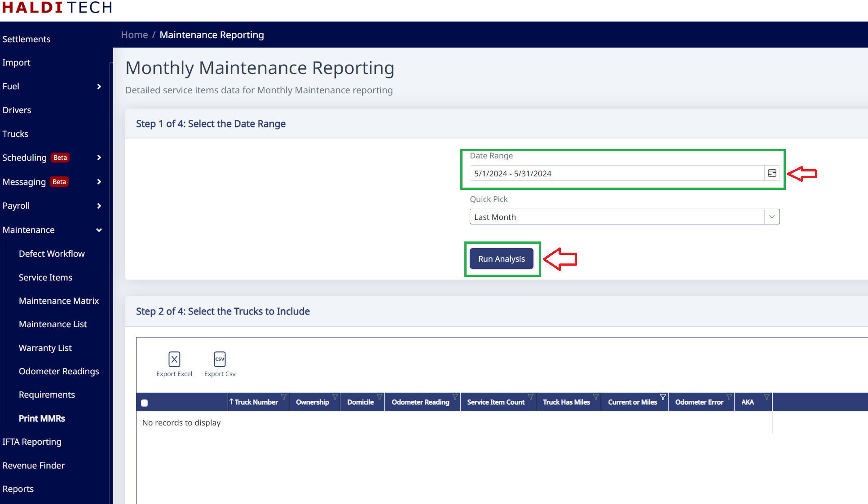
Task: Open Revenue Finder in sidebar
Action: (34, 465)
